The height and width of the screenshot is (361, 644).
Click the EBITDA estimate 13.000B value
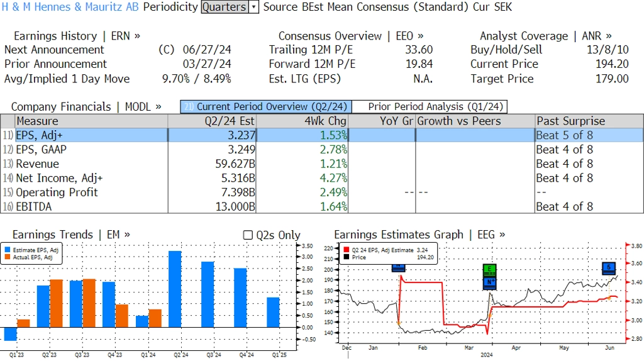[235, 206]
